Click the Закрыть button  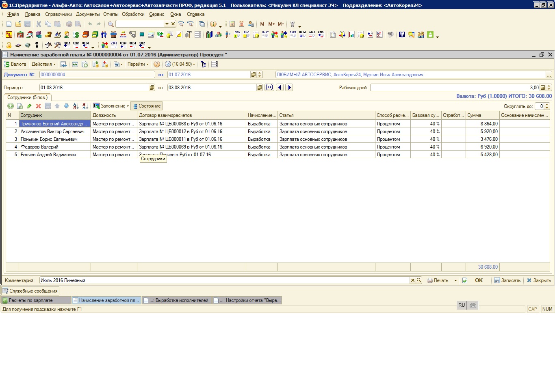point(539,280)
